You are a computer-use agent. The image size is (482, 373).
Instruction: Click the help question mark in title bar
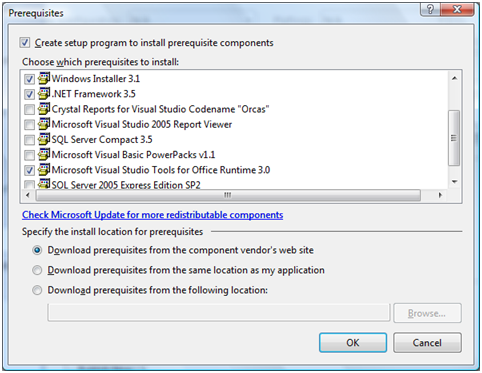coord(430,9)
